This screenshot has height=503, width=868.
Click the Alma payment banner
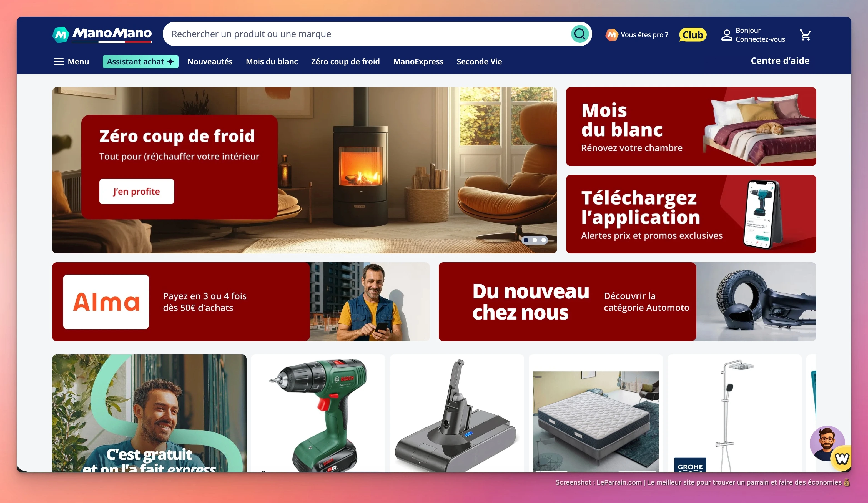click(x=241, y=301)
